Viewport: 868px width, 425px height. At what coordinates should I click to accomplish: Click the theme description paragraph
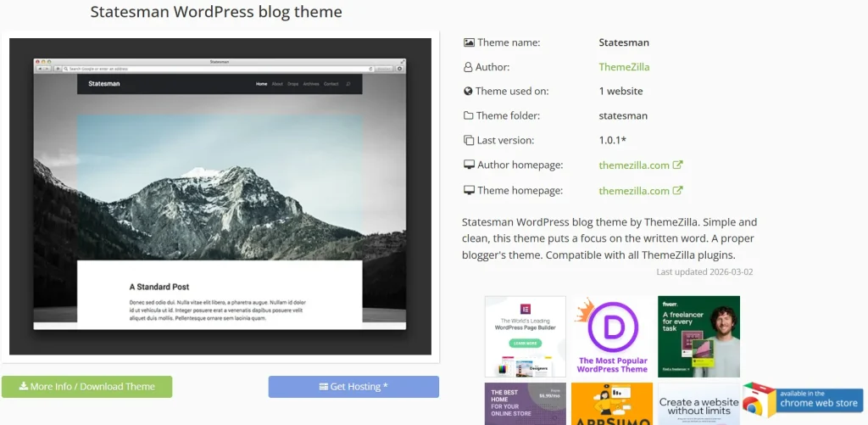[609, 239]
